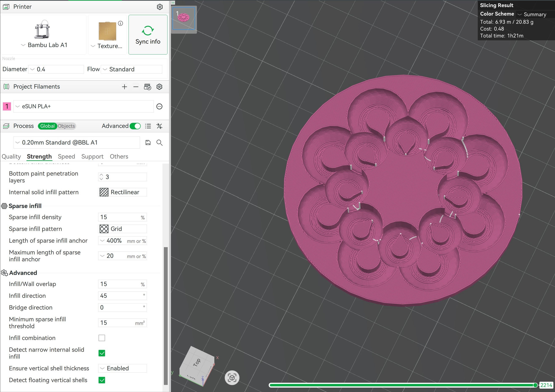This screenshot has width=555, height=392.
Task: Click the Sync info button
Action: tap(148, 35)
